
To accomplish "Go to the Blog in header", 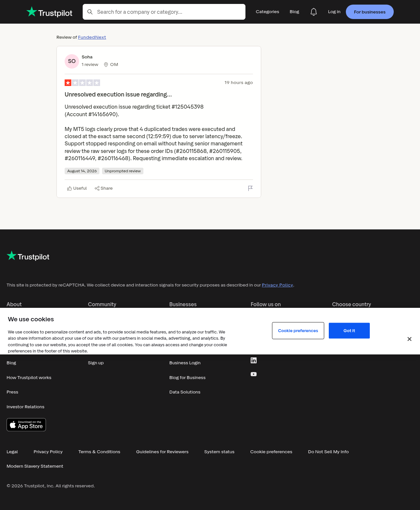I will click(294, 12).
